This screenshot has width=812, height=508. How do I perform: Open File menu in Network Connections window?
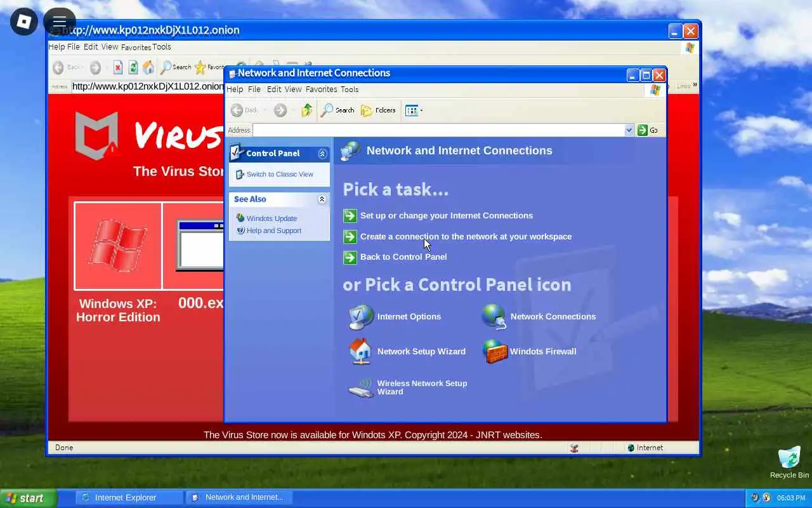tap(254, 90)
